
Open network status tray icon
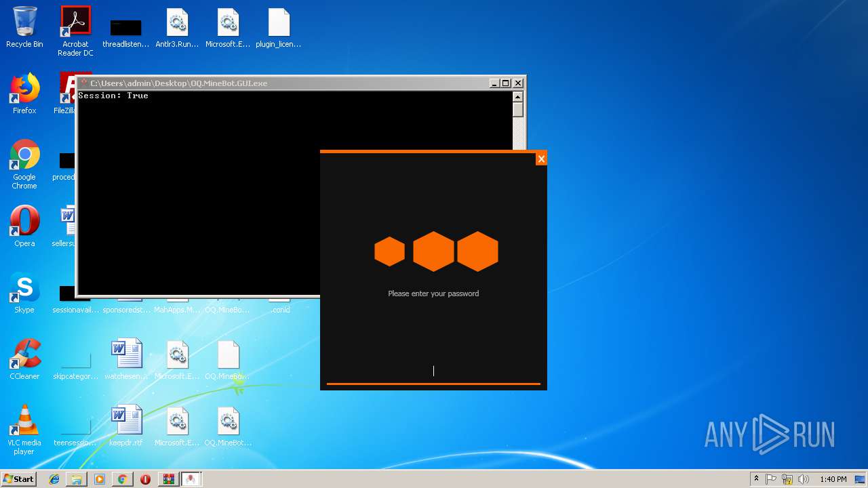tap(787, 479)
